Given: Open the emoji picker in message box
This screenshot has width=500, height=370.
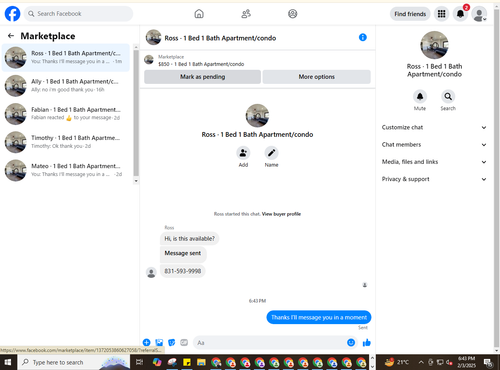Looking at the screenshot, I should click(351, 342).
